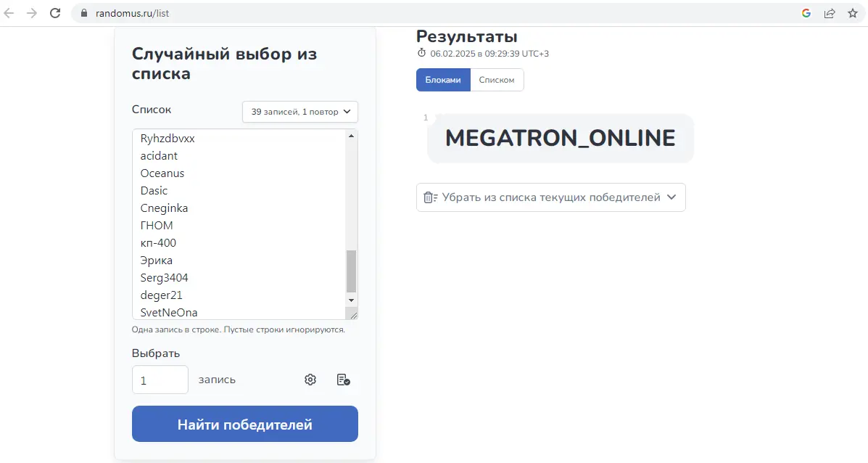Screen dimensions: 868x463
Task: Switch to the 'Списком' view tab
Action: [497, 80]
